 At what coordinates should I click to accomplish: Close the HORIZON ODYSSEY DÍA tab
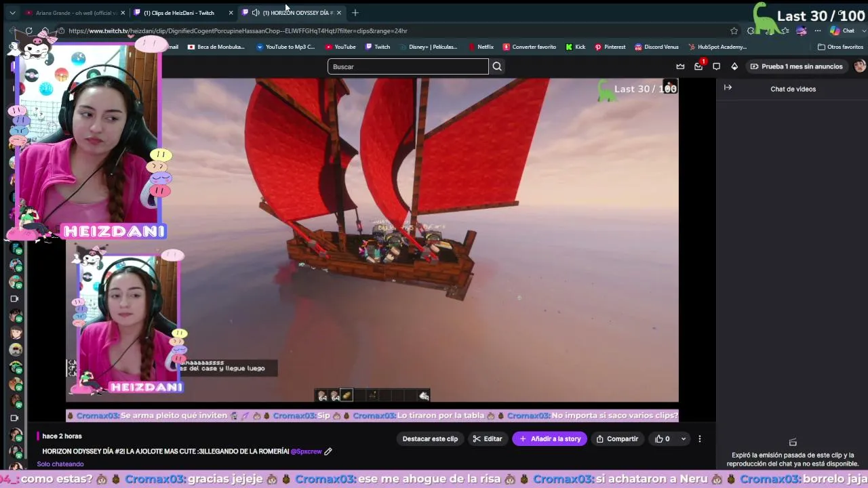coord(339,13)
